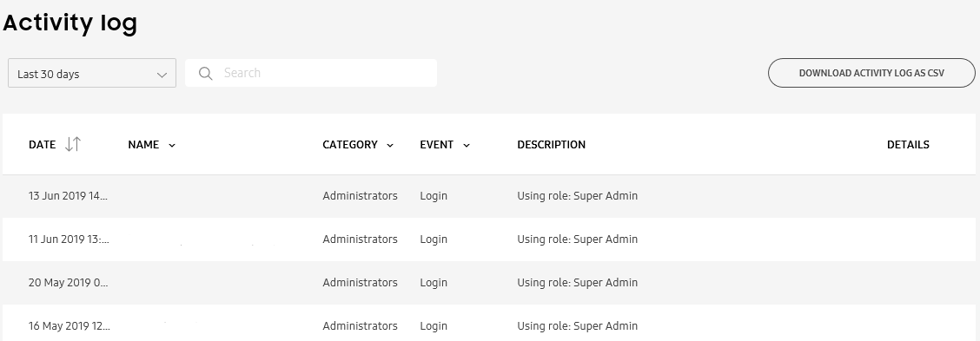
Task: Select the 11 Jun 2019 date cell
Action: pos(69,239)
